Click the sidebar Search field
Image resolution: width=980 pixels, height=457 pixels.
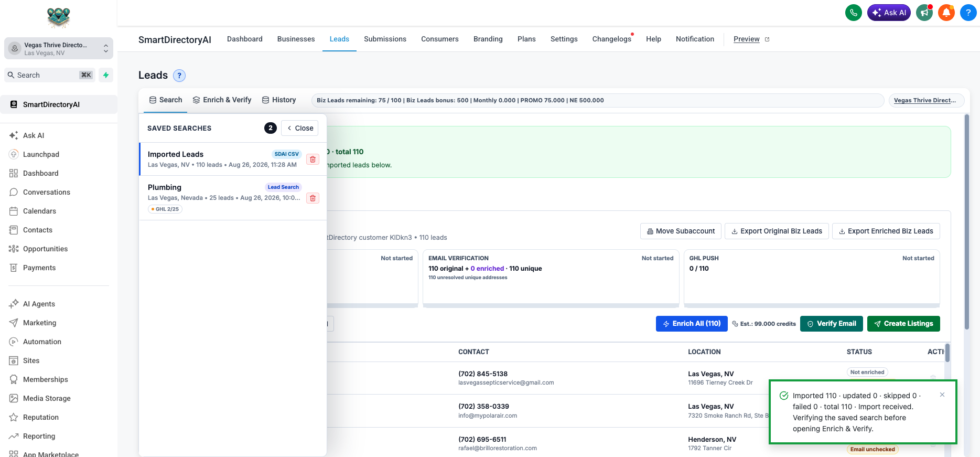(51, 75)
